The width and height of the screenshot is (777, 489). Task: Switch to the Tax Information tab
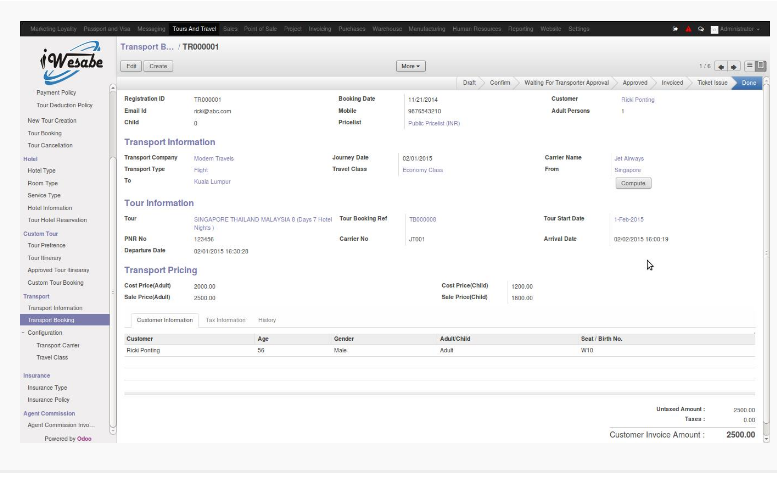point(225,320)
